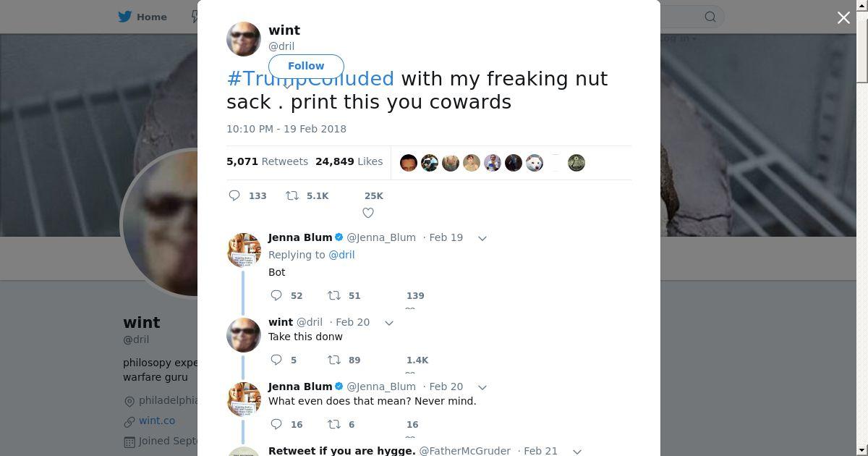Screen dimensions: 868x456
Task: Click reply icon on 'Take this donw'
Action: click(276, 360)
